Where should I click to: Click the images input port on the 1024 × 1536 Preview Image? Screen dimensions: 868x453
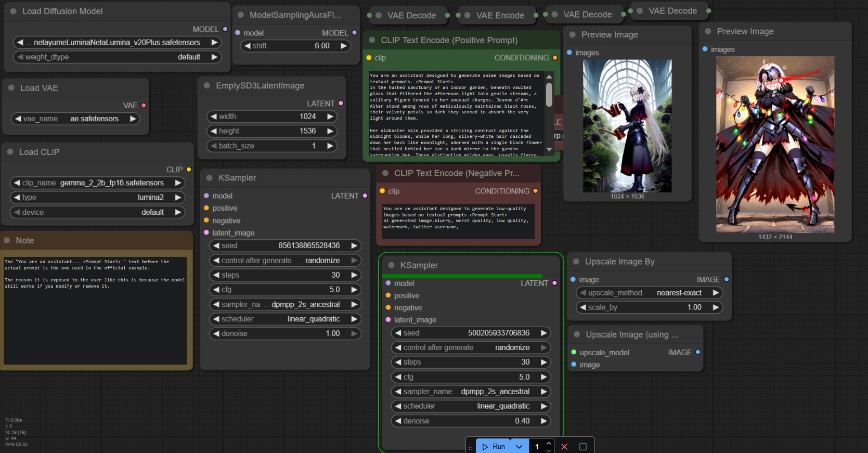click(569, 53)
